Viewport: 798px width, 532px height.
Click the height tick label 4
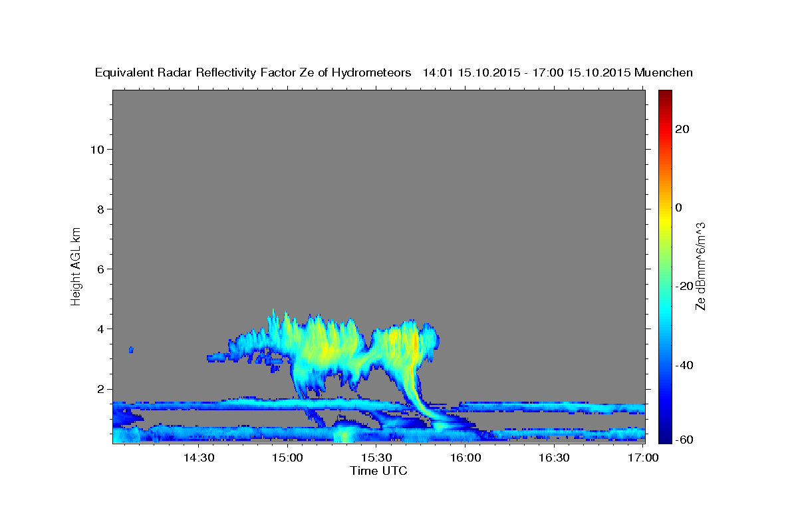coord(100,329)
